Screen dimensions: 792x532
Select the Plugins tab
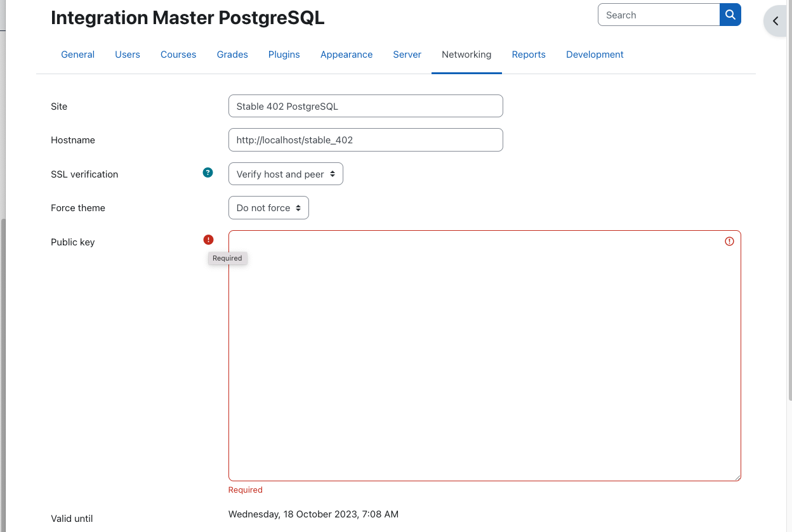[x=284, y=55]
